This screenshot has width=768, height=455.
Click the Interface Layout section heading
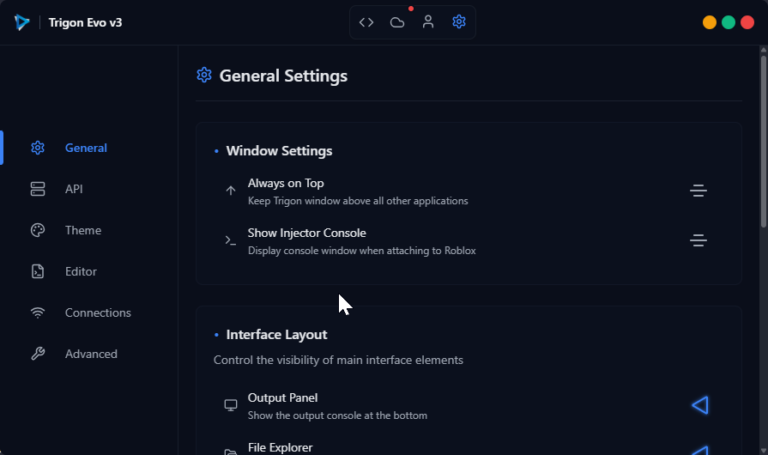pyautogui.click(x=276, y=335)
